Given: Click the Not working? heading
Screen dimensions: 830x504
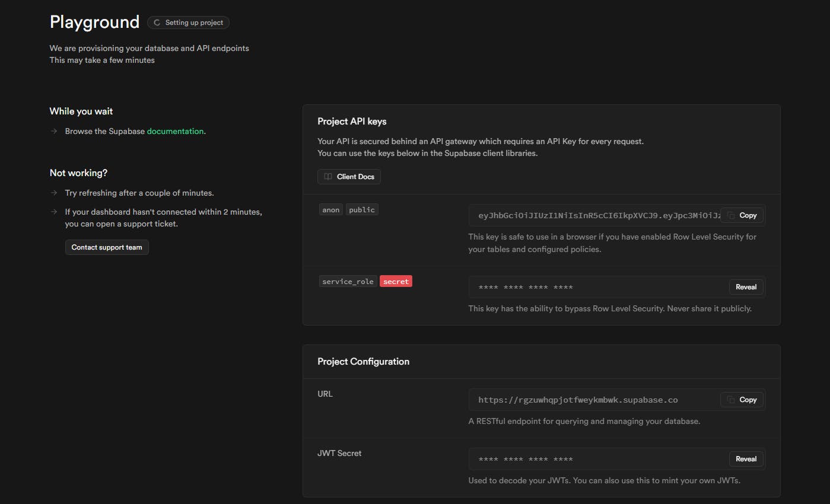Looking at the screenshot, I should [78, 173].
